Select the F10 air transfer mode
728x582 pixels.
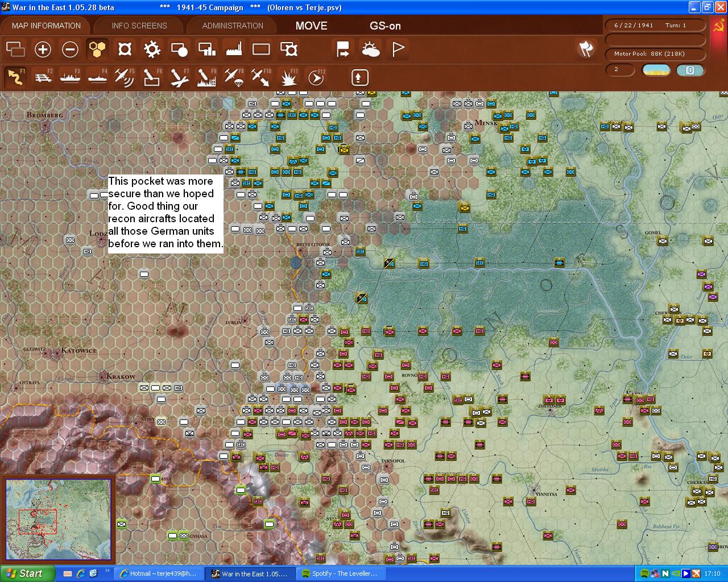[x=261, y=77]
